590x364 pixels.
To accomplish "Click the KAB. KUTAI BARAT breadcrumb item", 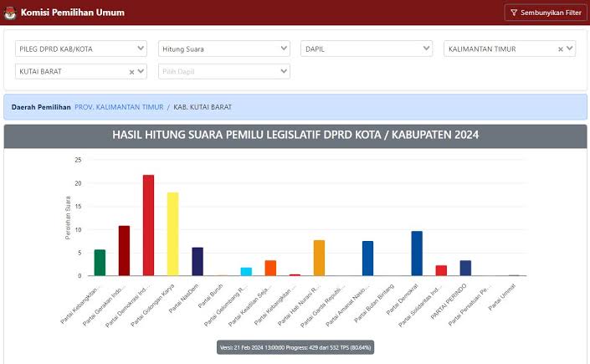I will pyautogui.click(x=203, y=107).
